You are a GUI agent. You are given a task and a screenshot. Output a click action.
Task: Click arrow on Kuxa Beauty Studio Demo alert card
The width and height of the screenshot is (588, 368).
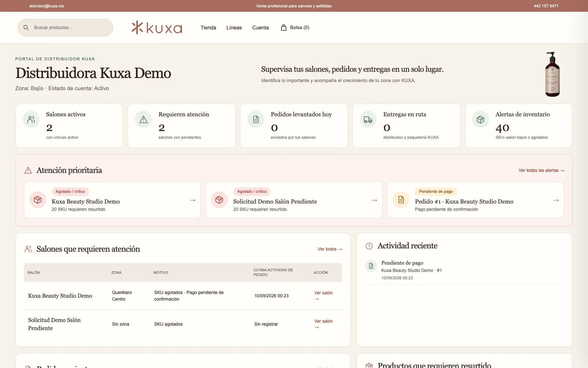tap(193, 200)
